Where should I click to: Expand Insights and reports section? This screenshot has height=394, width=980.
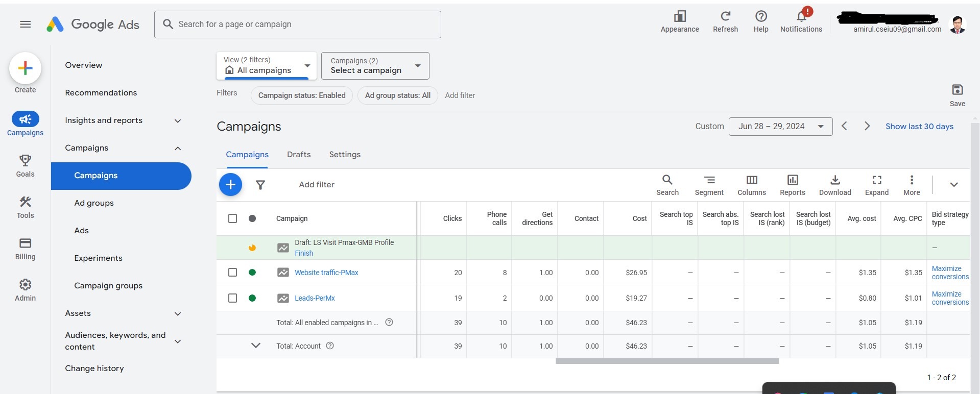point(178,120)
